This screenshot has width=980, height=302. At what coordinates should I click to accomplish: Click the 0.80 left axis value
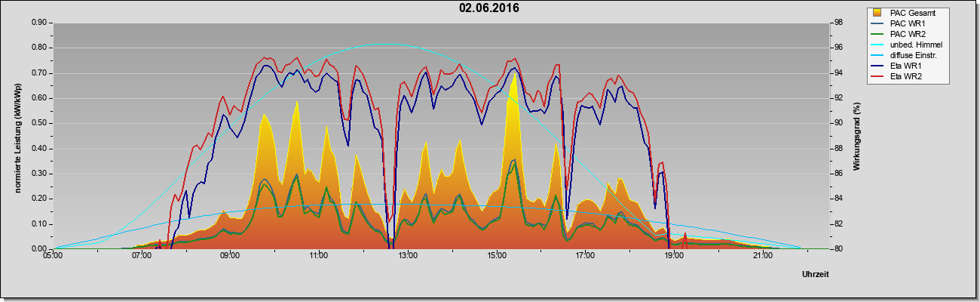coord(39,48)
